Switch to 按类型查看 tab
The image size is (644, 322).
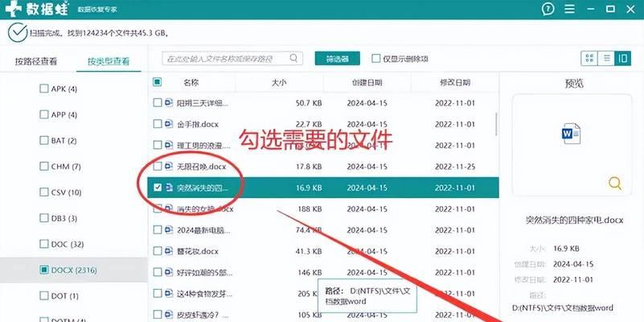[x=109, y=62]
